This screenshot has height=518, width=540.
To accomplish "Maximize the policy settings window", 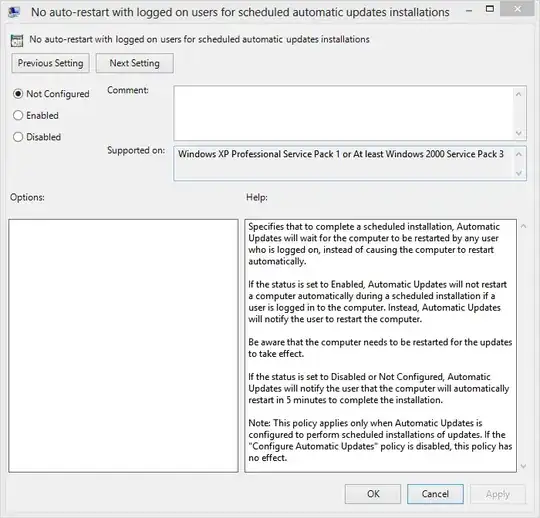I will click(490, 9).
